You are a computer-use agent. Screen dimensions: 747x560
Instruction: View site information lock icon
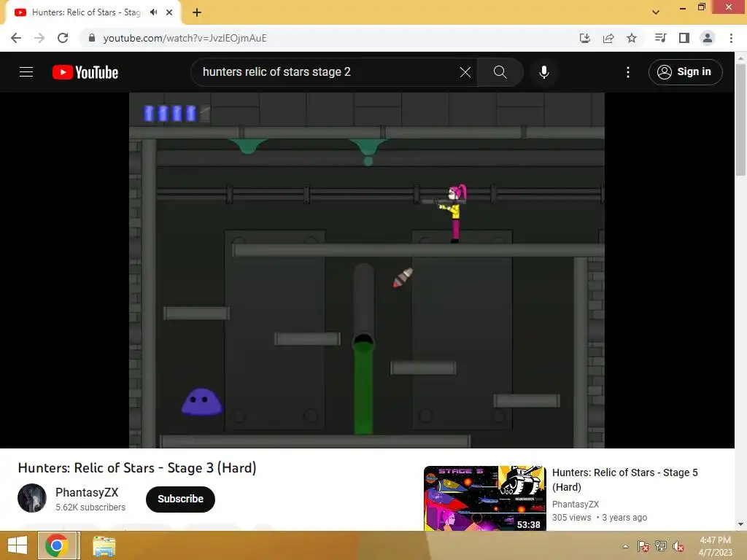[x=92, y=38]
